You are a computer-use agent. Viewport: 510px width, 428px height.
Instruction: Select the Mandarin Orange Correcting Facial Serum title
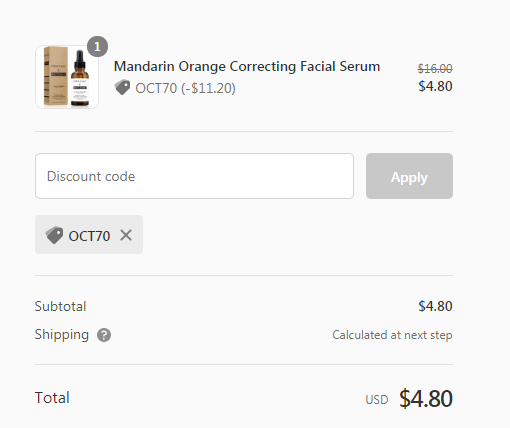coord(247,66)
